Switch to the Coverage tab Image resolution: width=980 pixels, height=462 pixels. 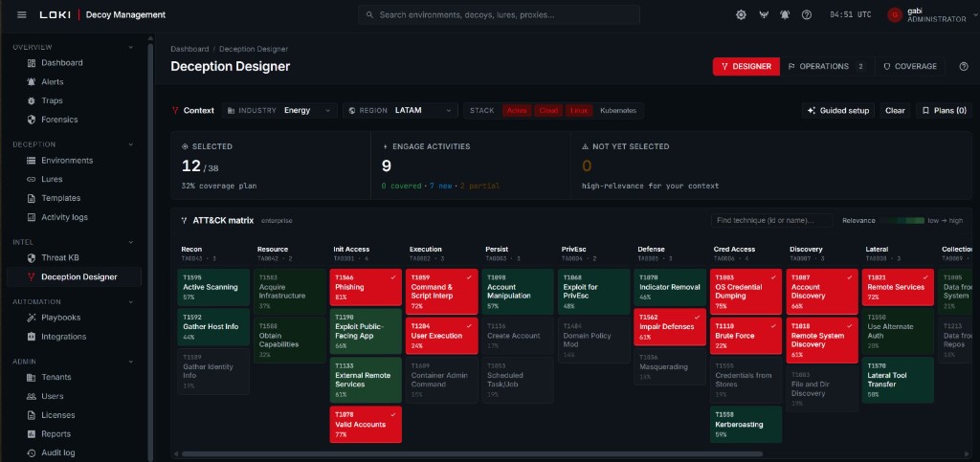click(911, 66)
